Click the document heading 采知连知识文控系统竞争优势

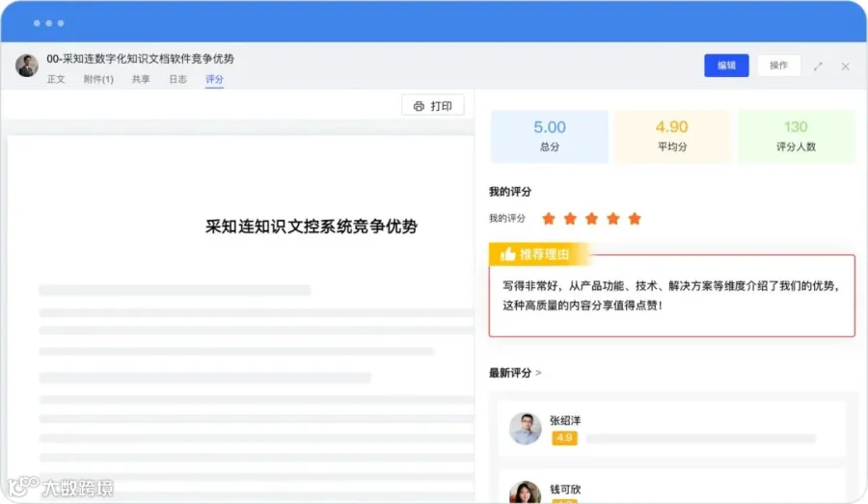[312, 226]
